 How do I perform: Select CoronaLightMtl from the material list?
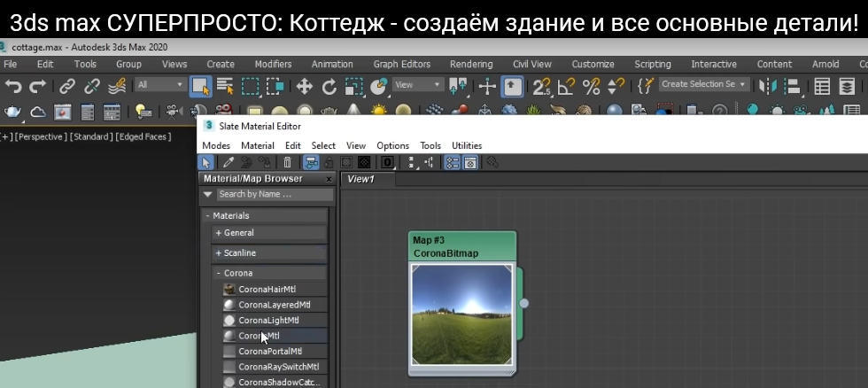(x=268, y=320)
